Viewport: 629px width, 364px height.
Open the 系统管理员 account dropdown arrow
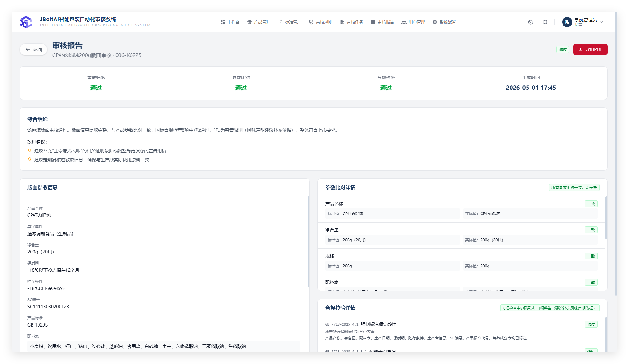[602, 22]
